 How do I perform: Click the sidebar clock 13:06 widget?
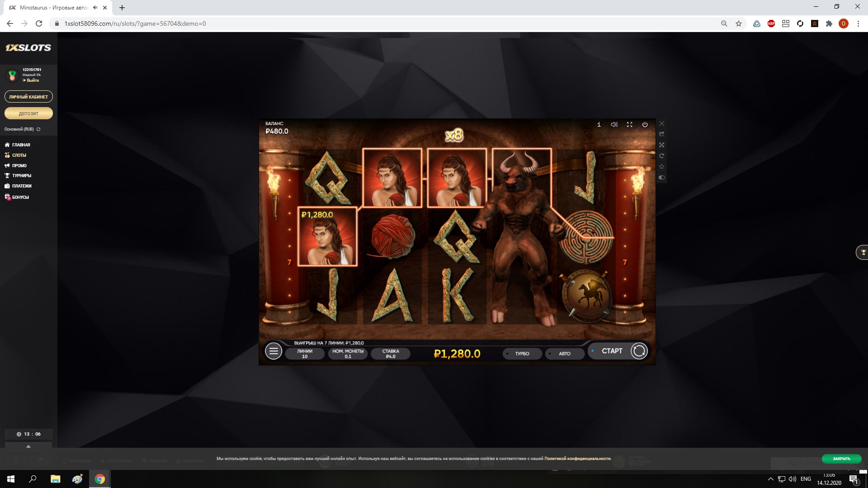(28, 434)
